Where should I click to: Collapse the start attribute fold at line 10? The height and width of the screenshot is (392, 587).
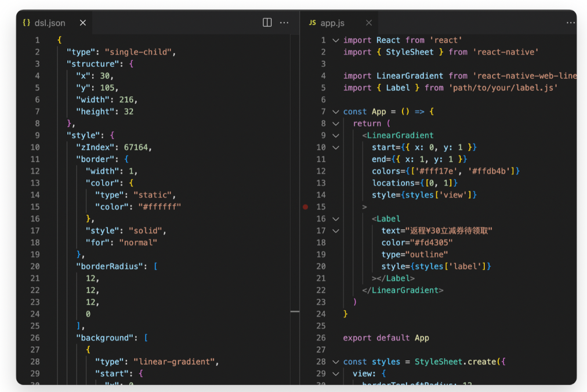[336, 147]
